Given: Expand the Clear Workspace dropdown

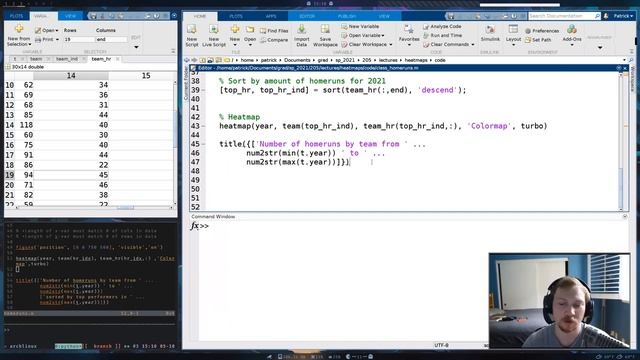Looking at the screenshot, I should click(x=391, y=44).
